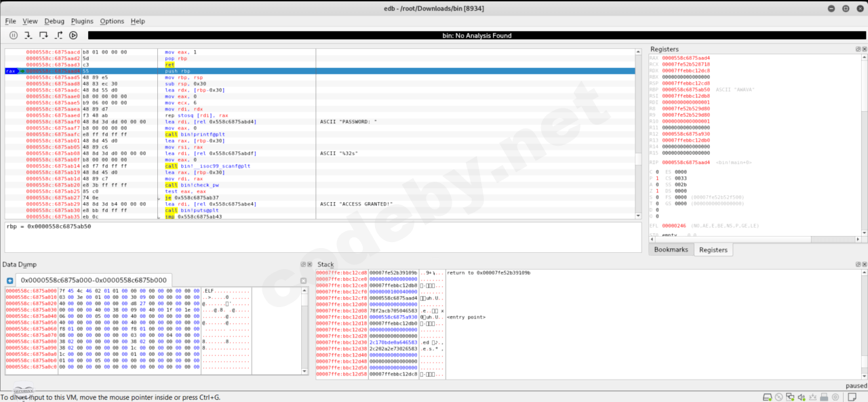
Task: Click the ASCII "PASSWORD: " comment
Action: tap(348, 122)
